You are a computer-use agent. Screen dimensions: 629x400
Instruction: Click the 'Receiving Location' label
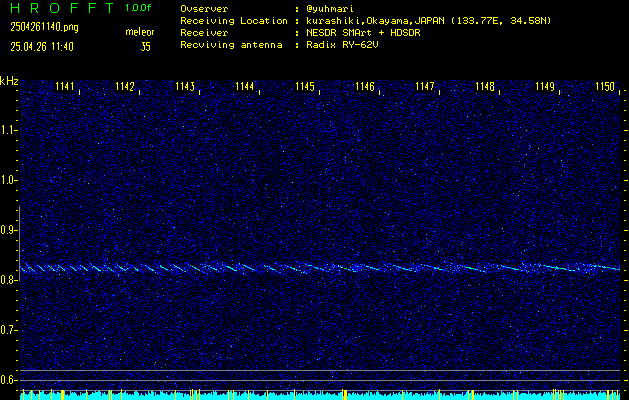click(x=234, y=21)
